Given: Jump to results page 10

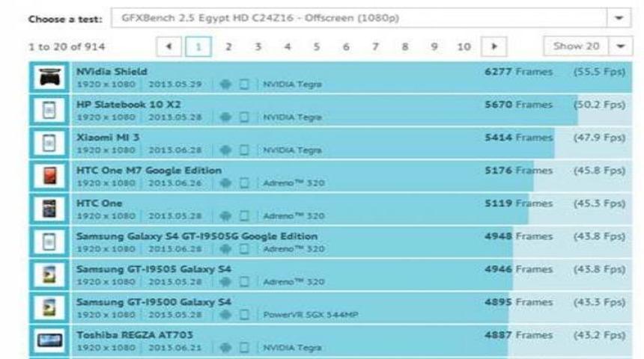Looking at the screenshot, I should (464, 47).
